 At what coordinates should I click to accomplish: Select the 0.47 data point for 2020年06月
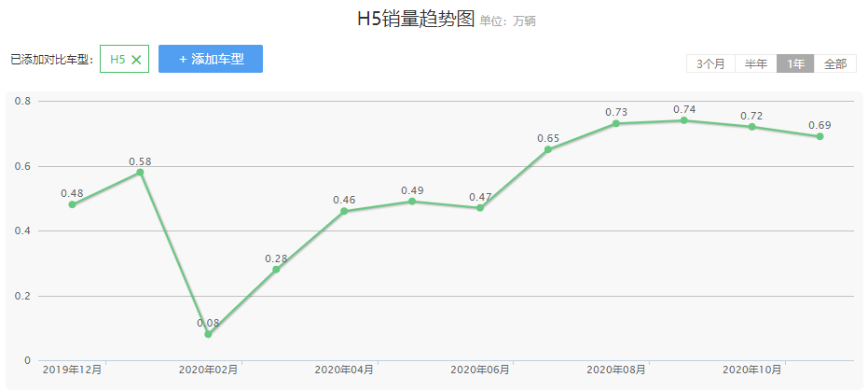(480, 207)
